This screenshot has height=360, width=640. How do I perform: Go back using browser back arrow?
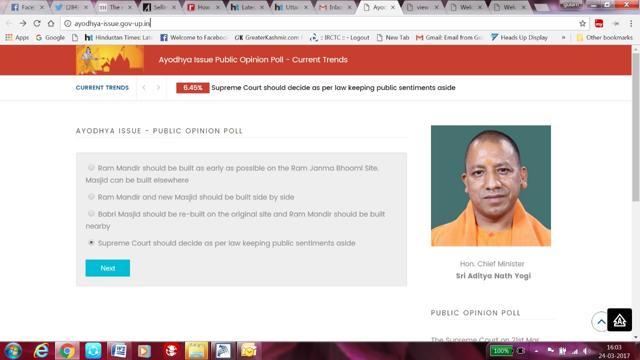tap(9, 24)
